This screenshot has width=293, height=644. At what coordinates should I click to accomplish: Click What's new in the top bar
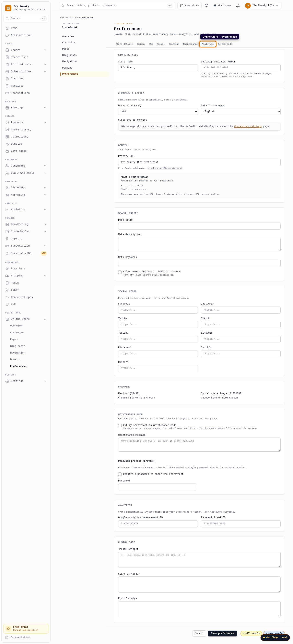pyautogui.click(x=222, y=5)
